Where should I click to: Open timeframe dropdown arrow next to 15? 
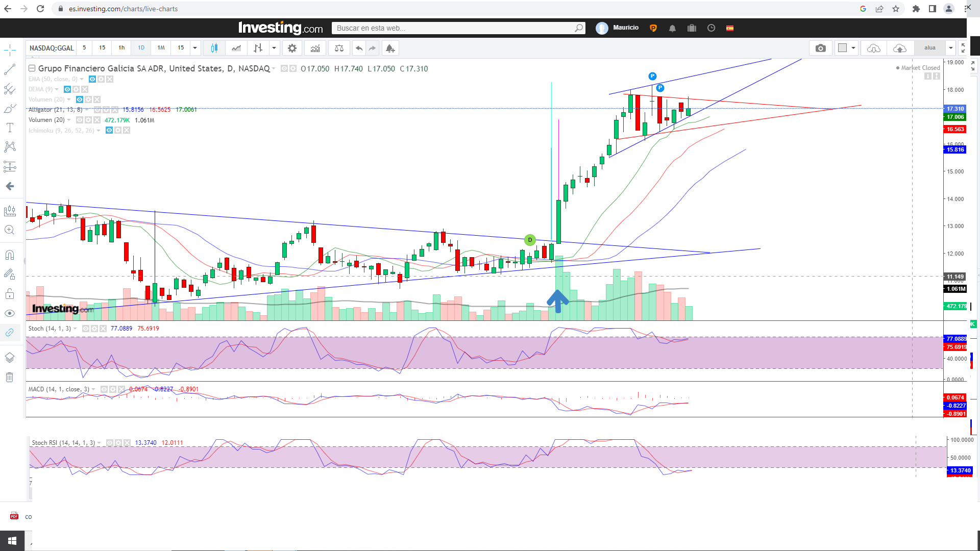coord(194,48)
